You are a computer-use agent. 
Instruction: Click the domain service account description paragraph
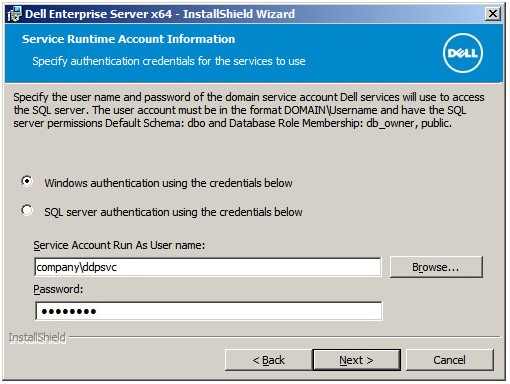[249, 110]
